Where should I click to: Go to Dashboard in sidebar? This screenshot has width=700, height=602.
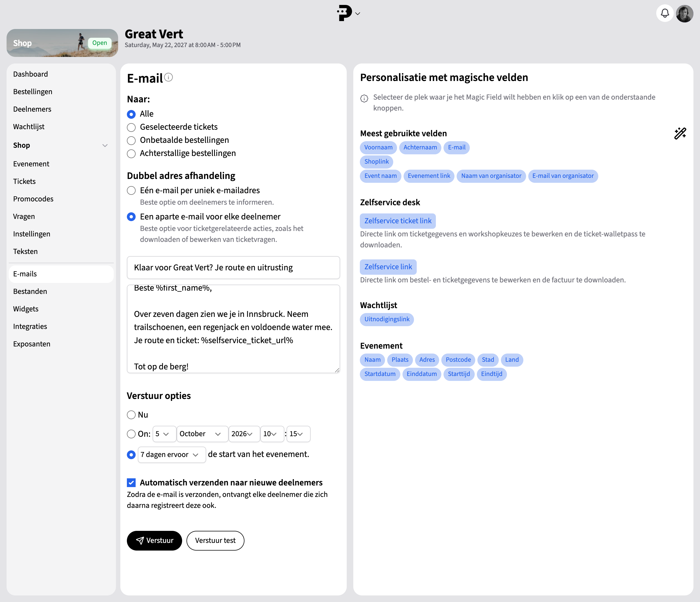(x=30, y=74)
